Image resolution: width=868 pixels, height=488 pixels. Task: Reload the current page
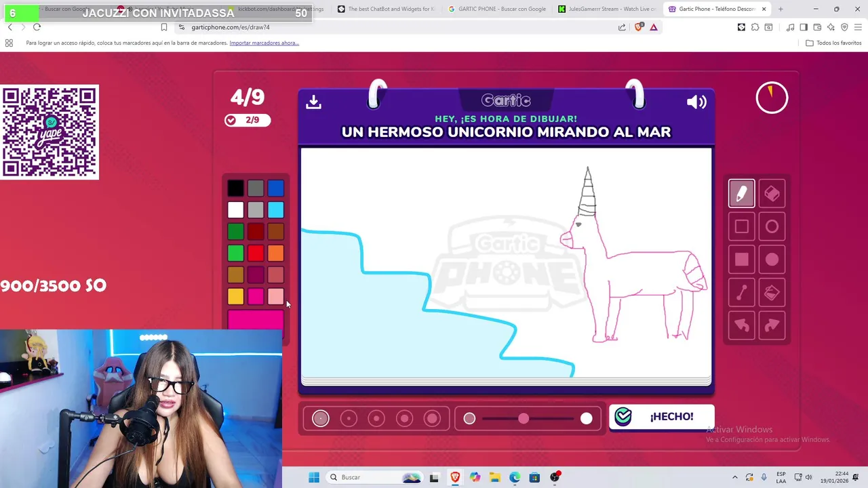point(37,27)
